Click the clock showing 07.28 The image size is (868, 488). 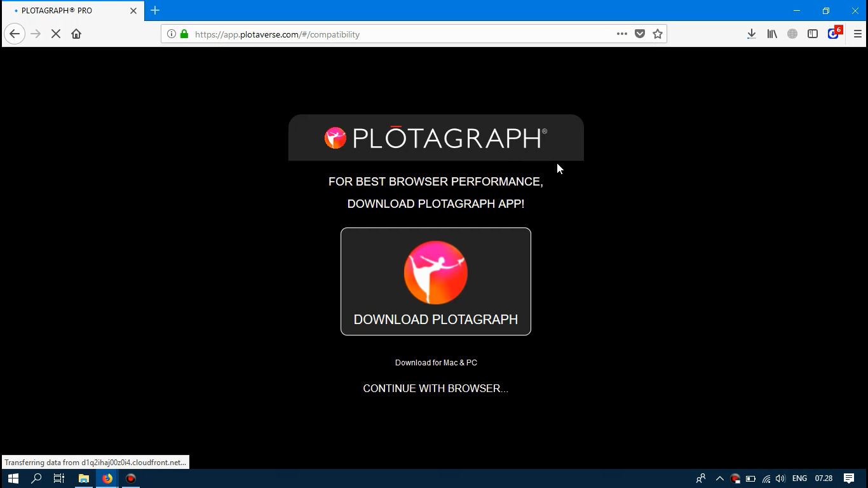[824, 478]
